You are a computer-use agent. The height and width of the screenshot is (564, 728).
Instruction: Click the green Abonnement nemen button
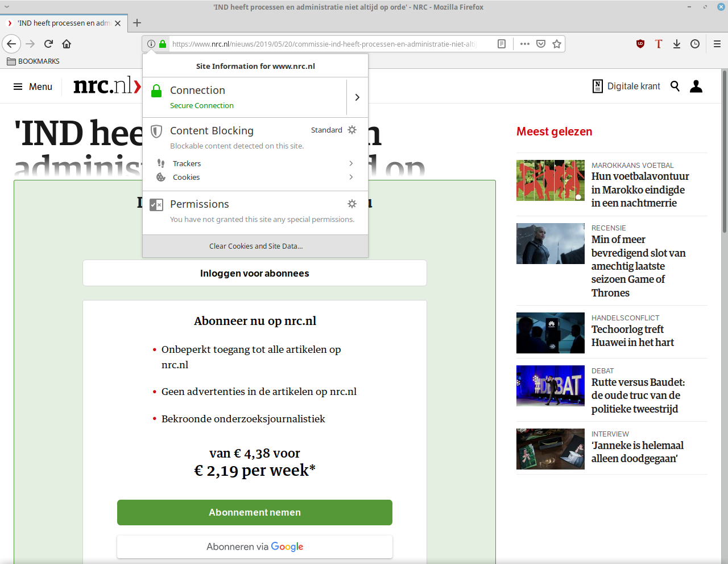tap(254, 512)
